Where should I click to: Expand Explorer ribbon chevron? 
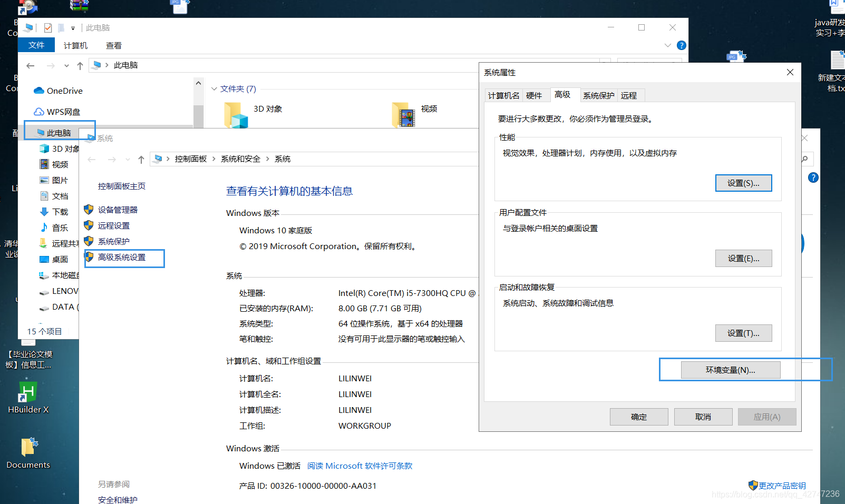pos(668,45)
